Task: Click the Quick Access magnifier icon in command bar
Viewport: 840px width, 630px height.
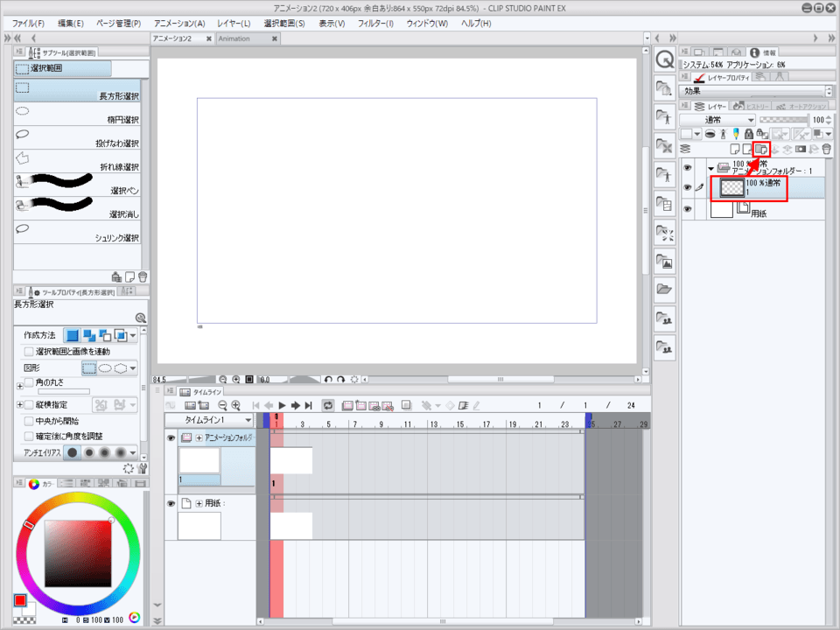Action: (x=665, y=59)
